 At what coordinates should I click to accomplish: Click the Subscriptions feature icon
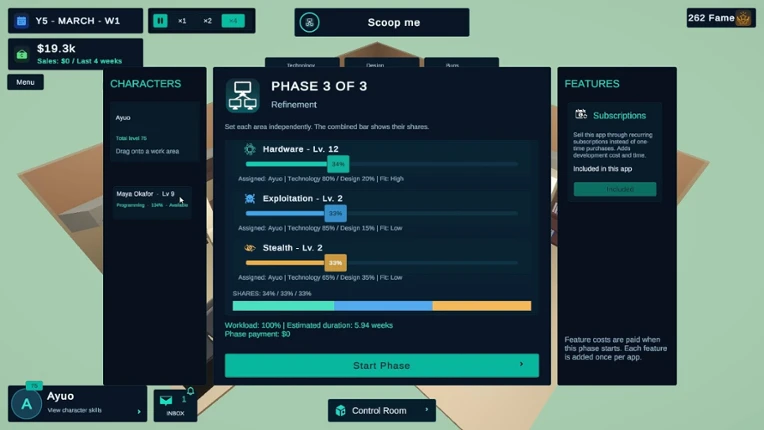click(x=580, y=114)
